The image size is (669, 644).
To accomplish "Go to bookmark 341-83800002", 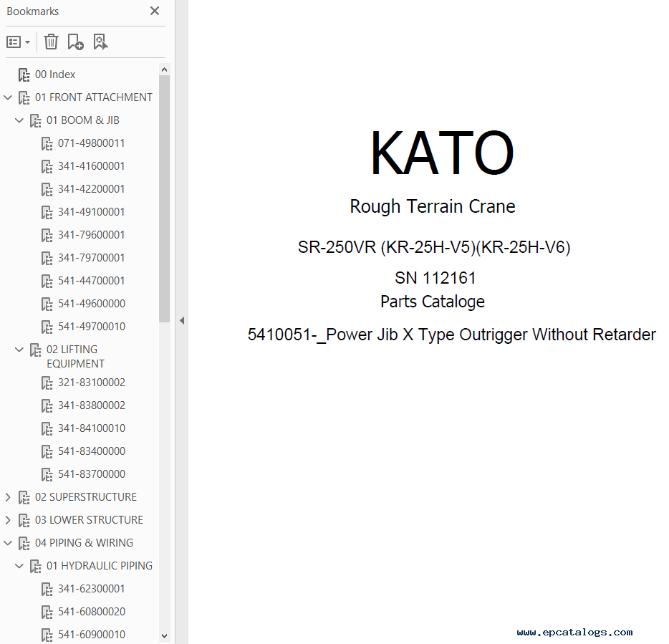I will [92, 405].
